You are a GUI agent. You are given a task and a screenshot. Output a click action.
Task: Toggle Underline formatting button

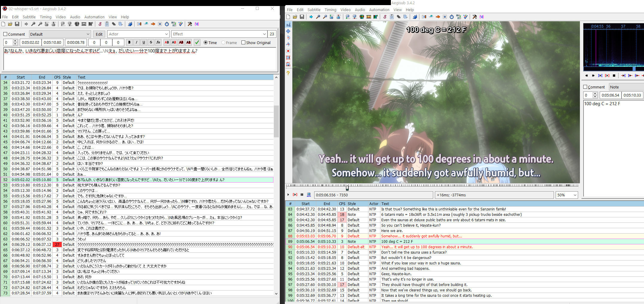pos(144,43)
